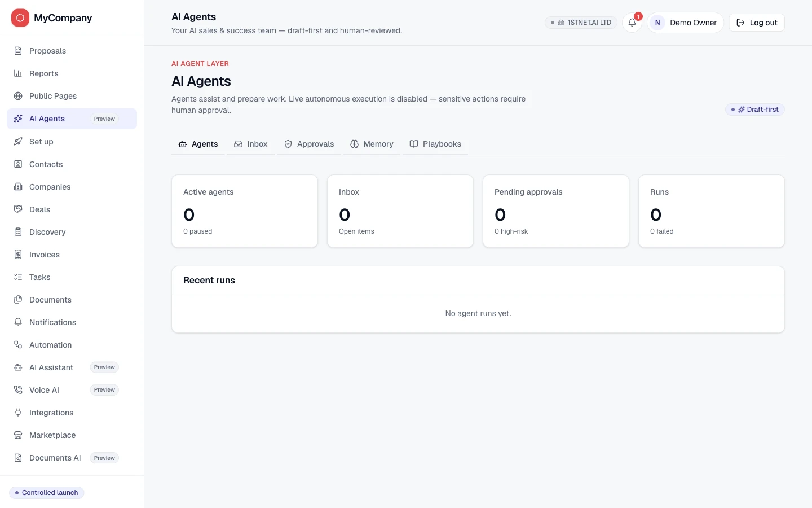The height and width of the screenshot is (508, 812).
Task: Select AI Agents in the sidebar
Action: [x=72, y=119]
